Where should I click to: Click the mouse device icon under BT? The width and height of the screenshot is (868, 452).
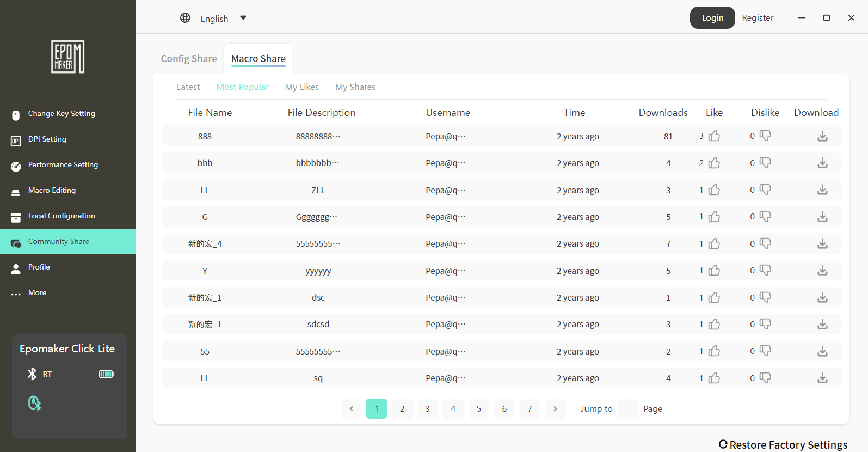[x=34, y=403]
